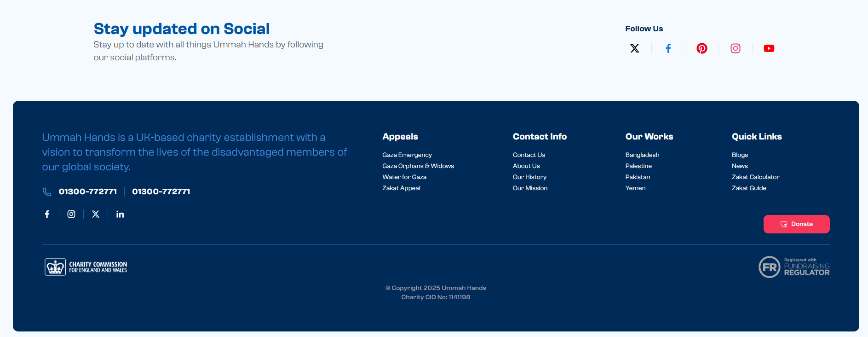
Task: Click the footer LinkedIn icon
Action: point(120,214)
